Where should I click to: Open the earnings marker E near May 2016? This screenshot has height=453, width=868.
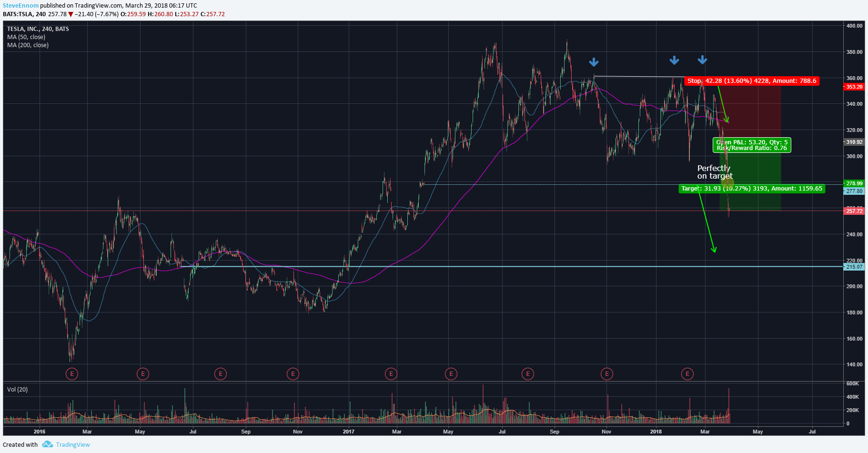click(x=143, y=374)
